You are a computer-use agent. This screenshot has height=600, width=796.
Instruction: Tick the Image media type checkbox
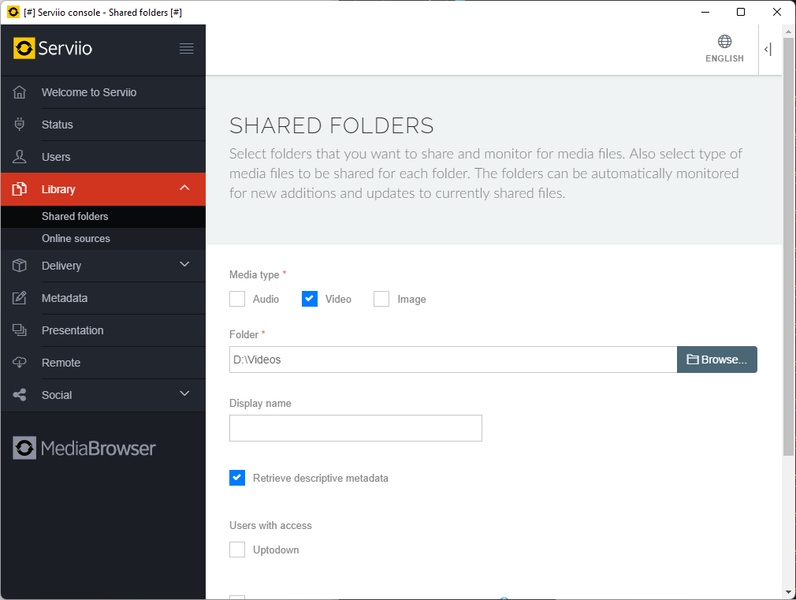pyautogui.click(x=381, y=299)
